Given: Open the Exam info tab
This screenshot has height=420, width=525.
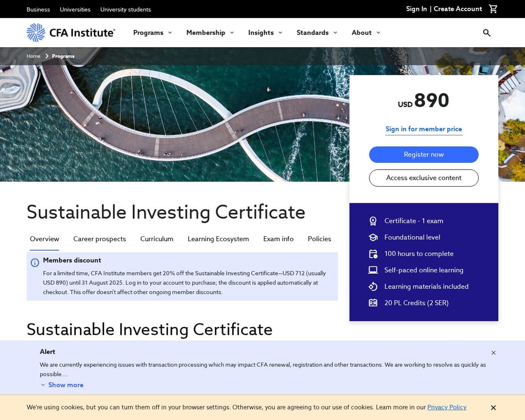Looking at the screenshot, I should pyautogui.click(x=278, y=239).
